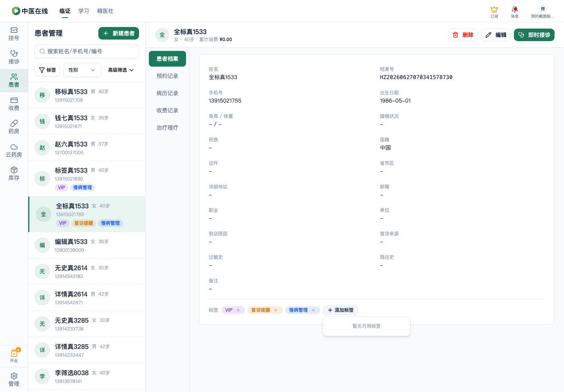Click the 中医在线 logo
This screenshot has height=392, width=564.
30,11
